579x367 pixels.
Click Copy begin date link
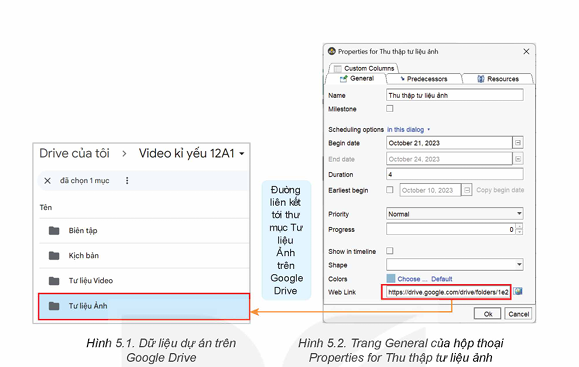(500, 190)
